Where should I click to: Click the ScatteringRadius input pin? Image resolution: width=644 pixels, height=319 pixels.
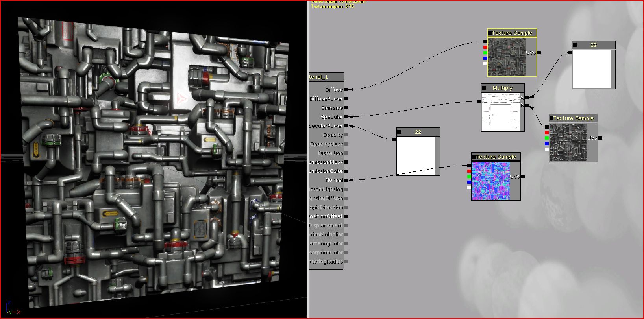click(x=346, y=262)
